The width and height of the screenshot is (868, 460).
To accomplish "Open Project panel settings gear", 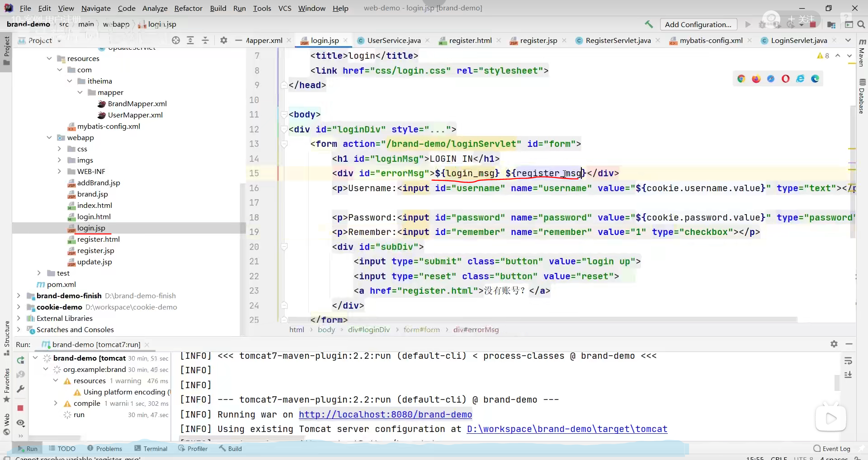I will pos(223,40).
